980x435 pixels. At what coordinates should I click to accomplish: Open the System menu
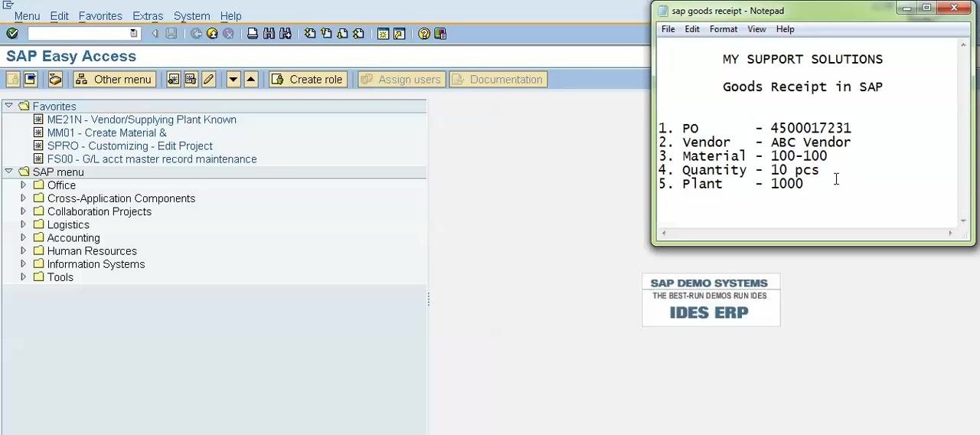click(x=191, y=15)
